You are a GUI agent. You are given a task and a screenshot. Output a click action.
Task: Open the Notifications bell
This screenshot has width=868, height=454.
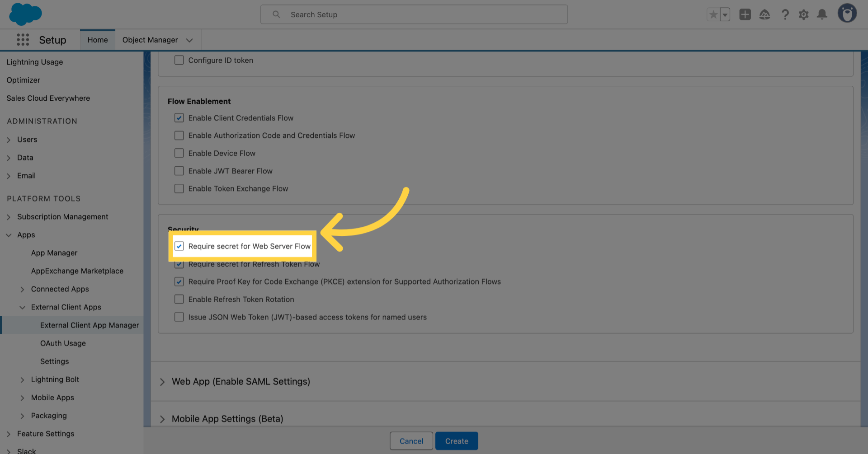pyautogui.click(x=822, y=14)
